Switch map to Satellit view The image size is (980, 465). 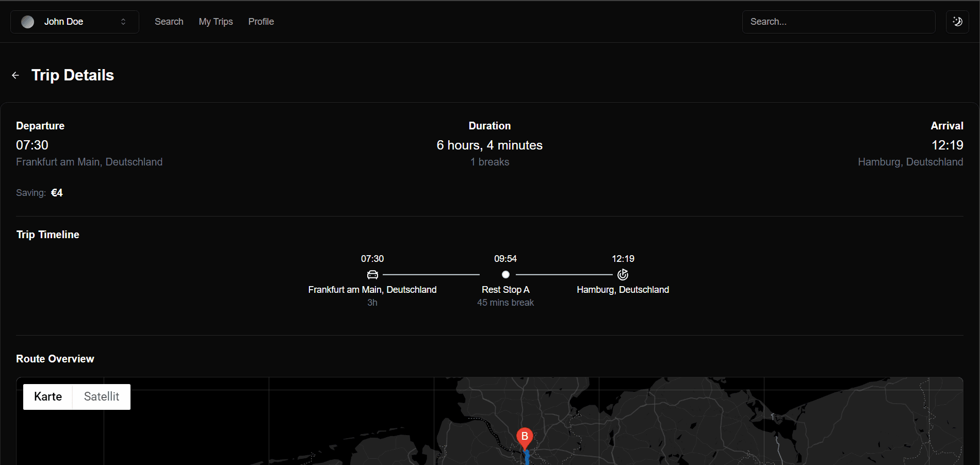[102, 397]
